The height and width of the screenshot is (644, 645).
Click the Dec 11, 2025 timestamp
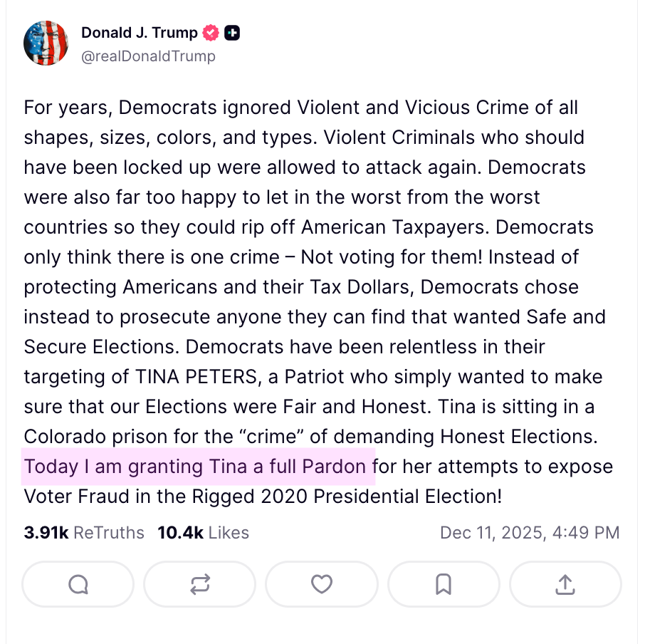tap(530, 532)
